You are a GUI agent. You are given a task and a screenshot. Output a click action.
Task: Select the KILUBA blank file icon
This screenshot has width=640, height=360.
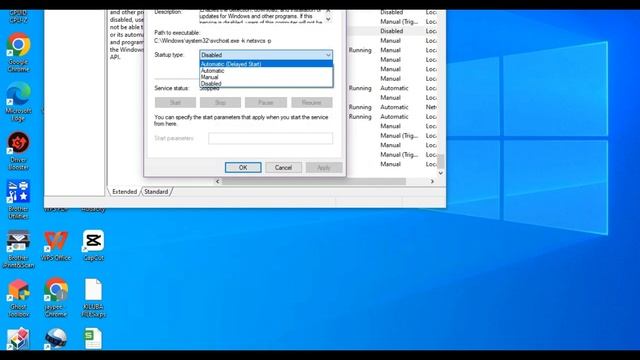pos(93,298)
